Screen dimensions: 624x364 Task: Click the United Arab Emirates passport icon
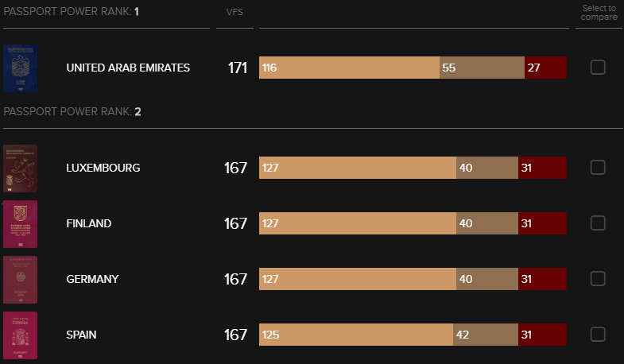(20, 68)
